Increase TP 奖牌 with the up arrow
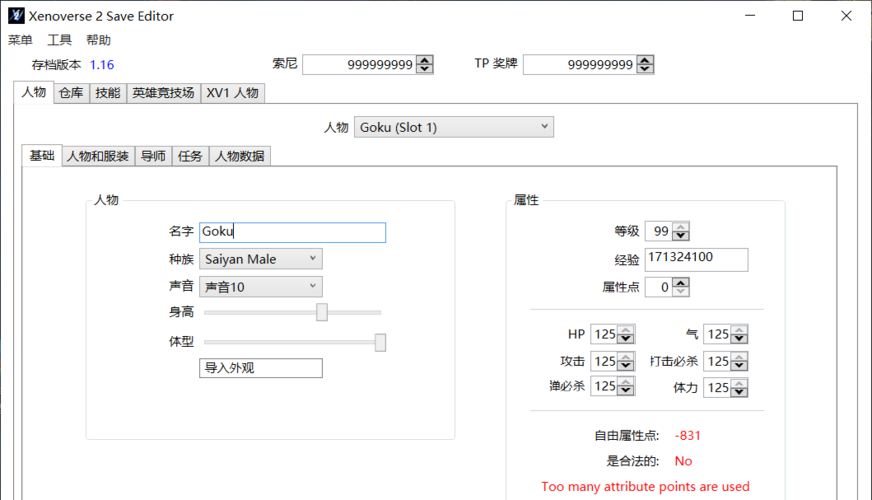This screenshot has width=872, height=500. [645, 60]
